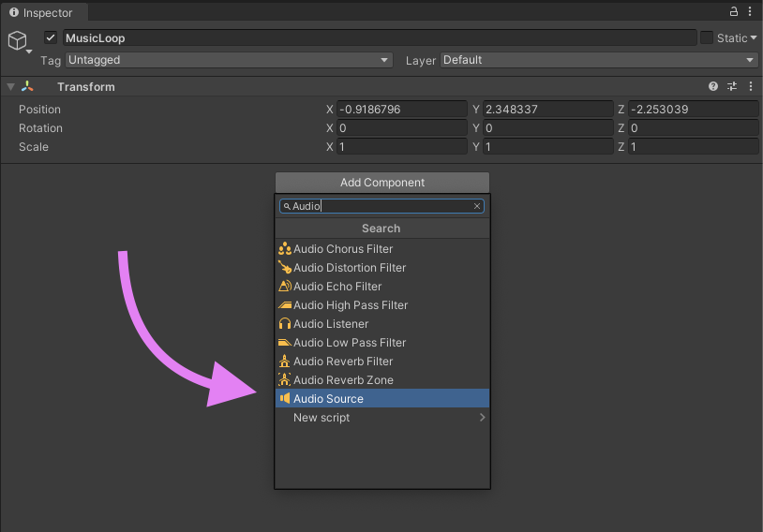Click the Add Component button

point(381,183)
